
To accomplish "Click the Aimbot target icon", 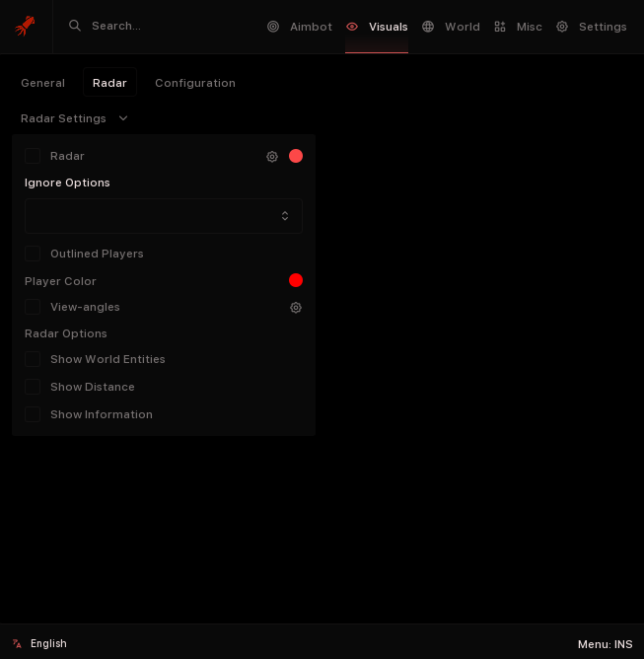I will click(273, 27).
